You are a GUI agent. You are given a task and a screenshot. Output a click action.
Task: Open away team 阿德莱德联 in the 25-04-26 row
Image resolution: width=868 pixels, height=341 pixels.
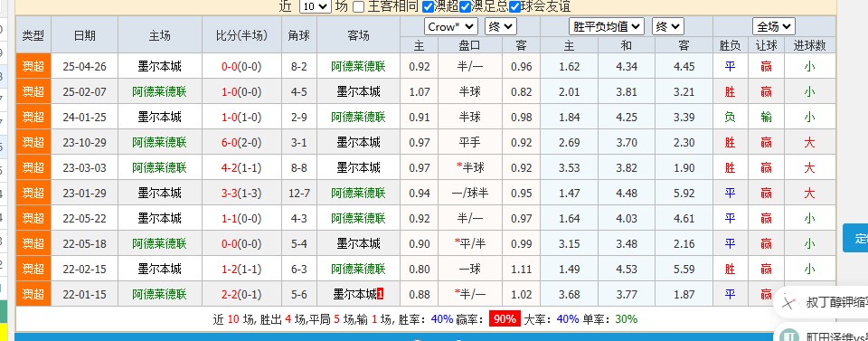coord(358,66)
